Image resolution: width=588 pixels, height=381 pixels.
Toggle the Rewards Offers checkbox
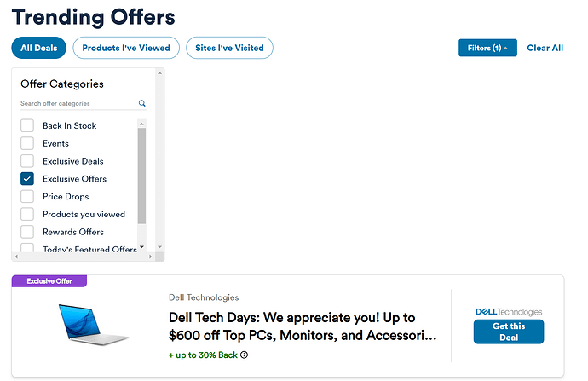coord(27,232)
